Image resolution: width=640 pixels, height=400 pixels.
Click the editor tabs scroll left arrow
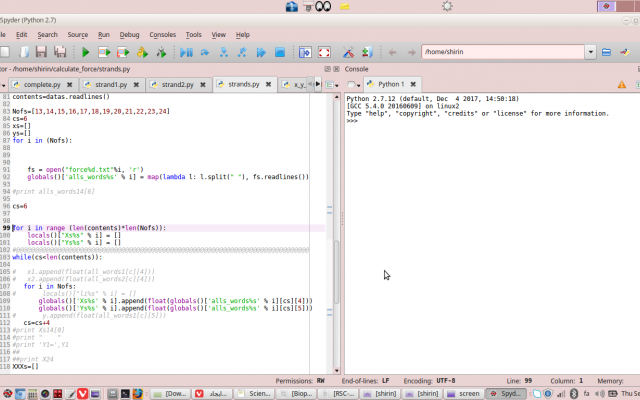tap(311, 84)
